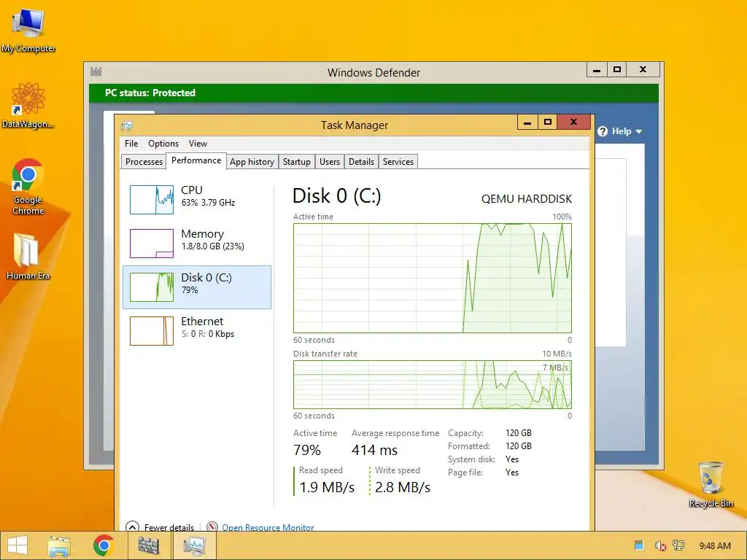The height and width of the screenshot is (560, 747).
Task: Click the clock showing 9:48 AM
Action: coord(715,545)
